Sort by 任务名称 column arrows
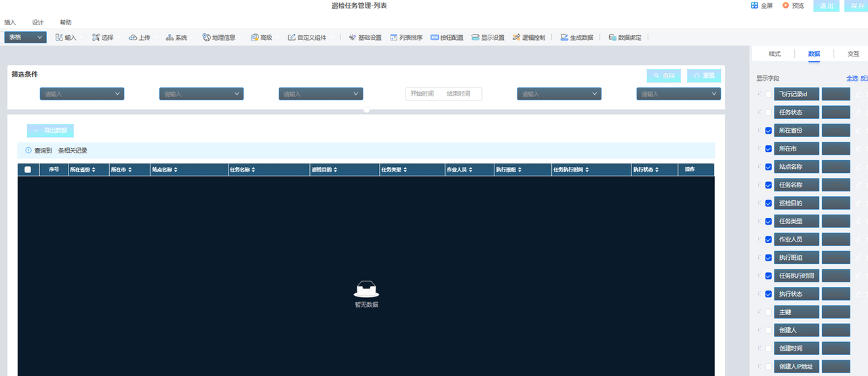 pyautogui.click(x=254, y=170)
